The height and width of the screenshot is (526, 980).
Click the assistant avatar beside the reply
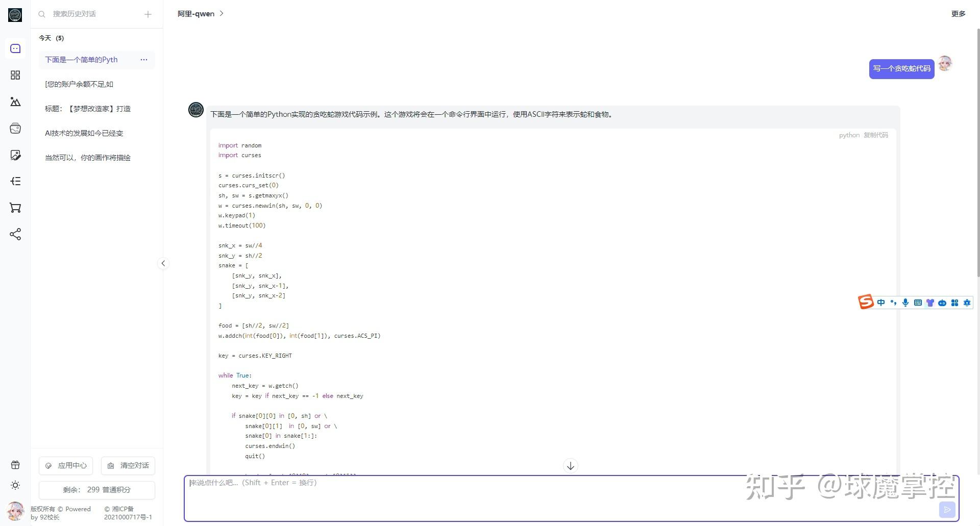pos(196,110)
